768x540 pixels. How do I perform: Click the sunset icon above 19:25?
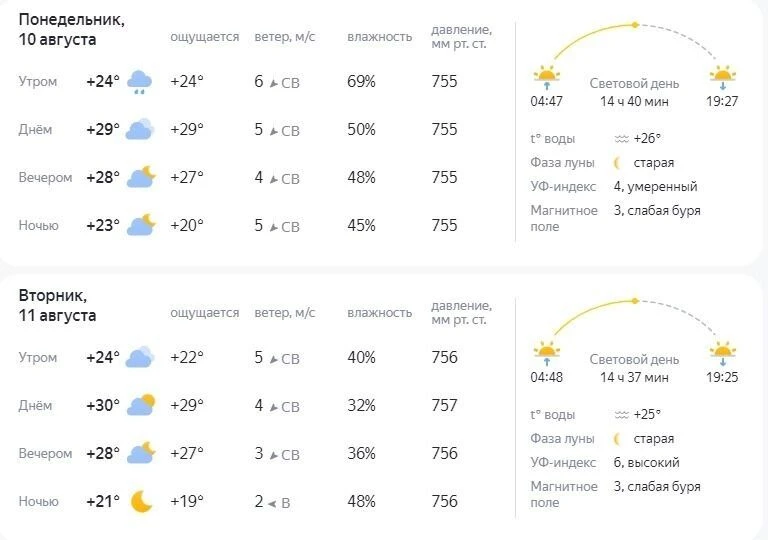tap(722, 353)
